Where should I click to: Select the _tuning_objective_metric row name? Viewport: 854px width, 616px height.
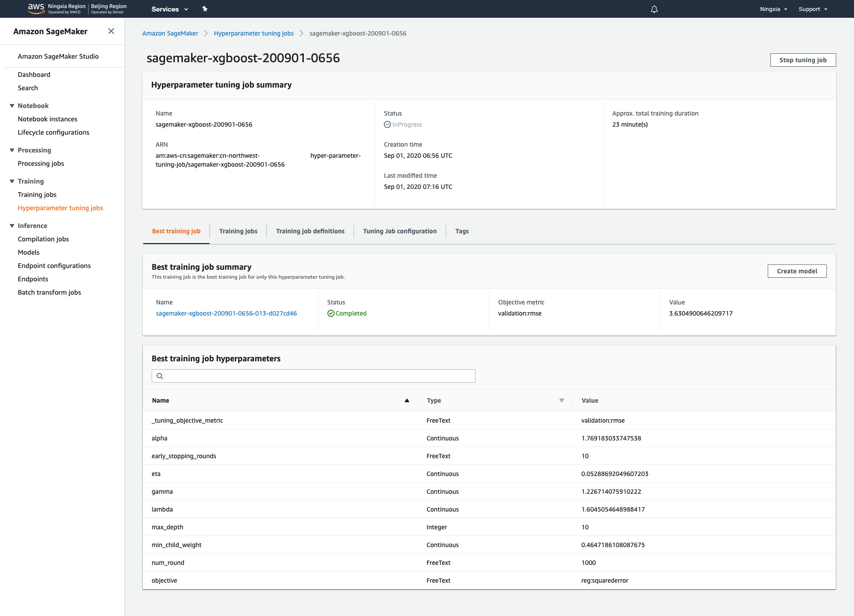tap(187, 420)
